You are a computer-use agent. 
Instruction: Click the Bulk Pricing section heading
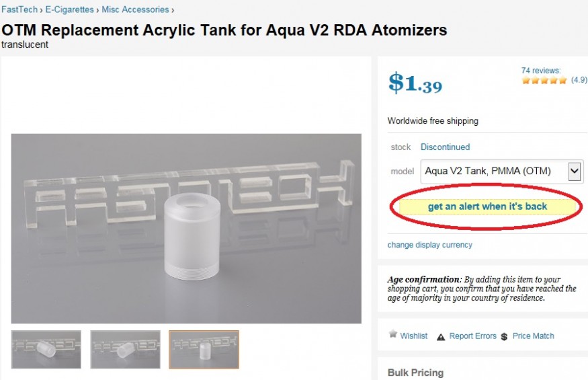[415, 373]
